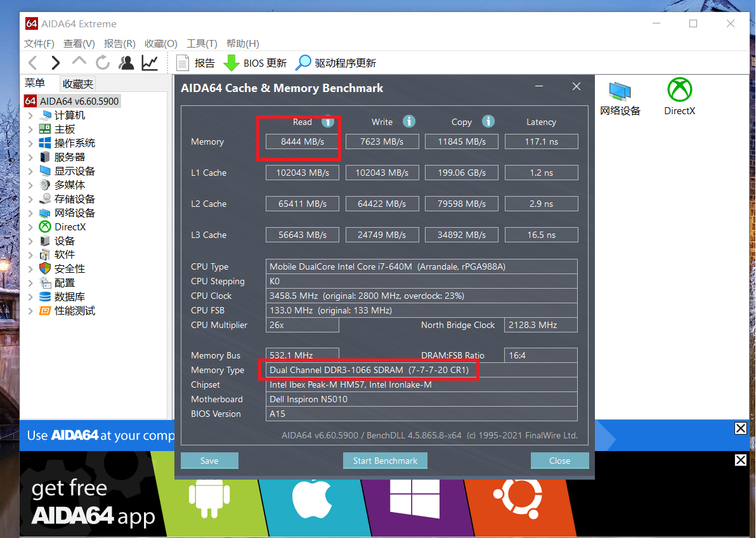Click the user profile icon in toolbar
The image size is (756, 538).
click(126, 62)
